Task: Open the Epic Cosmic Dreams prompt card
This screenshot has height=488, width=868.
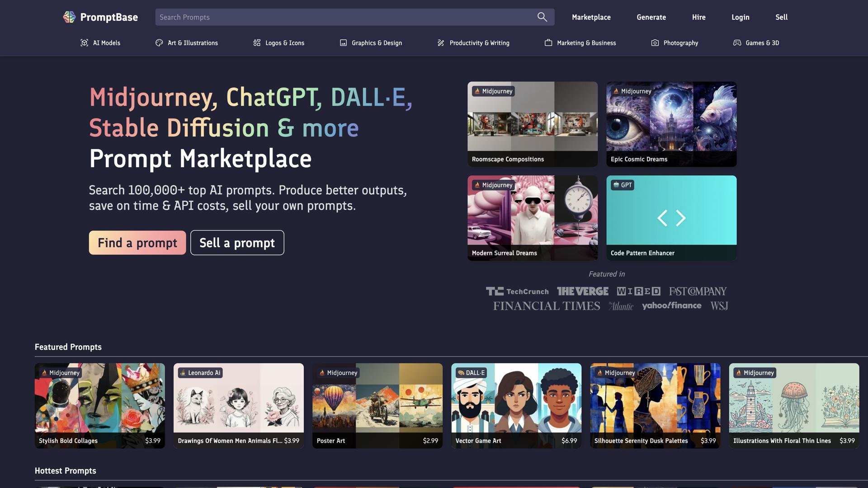Action: click(671, 124)
